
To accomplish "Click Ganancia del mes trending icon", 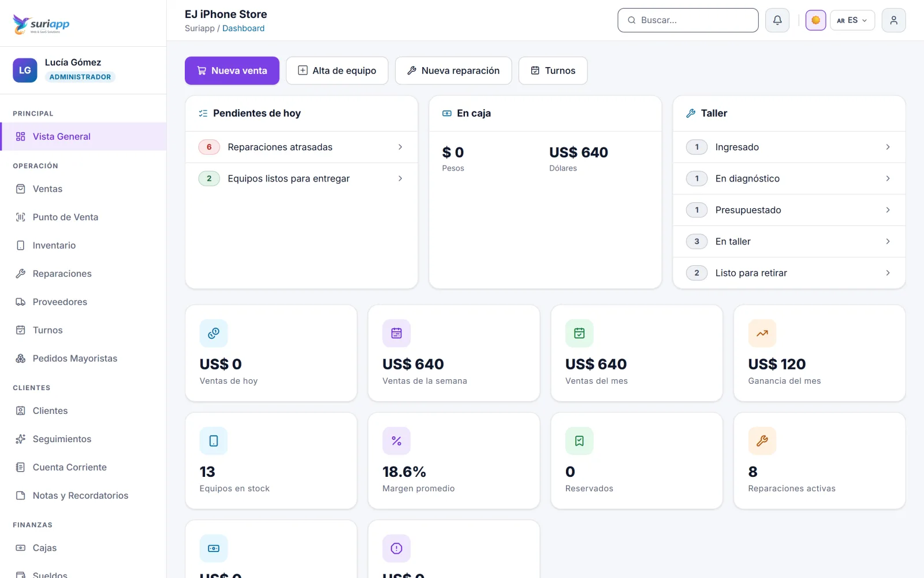I will 762,334.
